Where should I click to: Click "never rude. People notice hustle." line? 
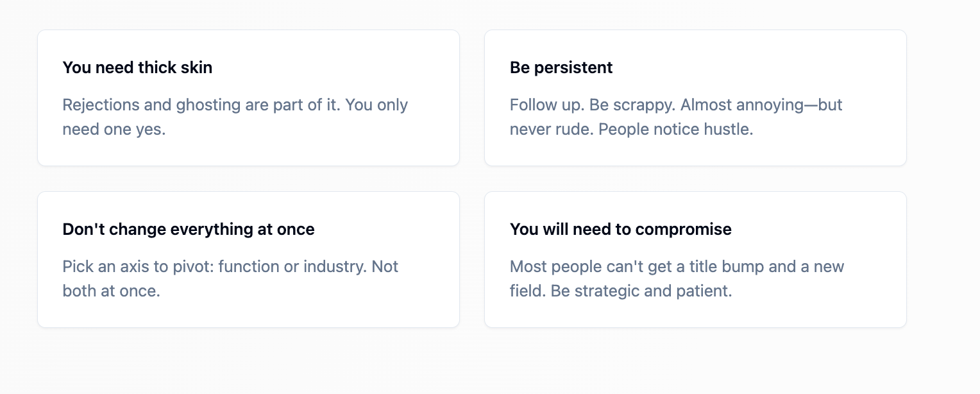point(632,129)
